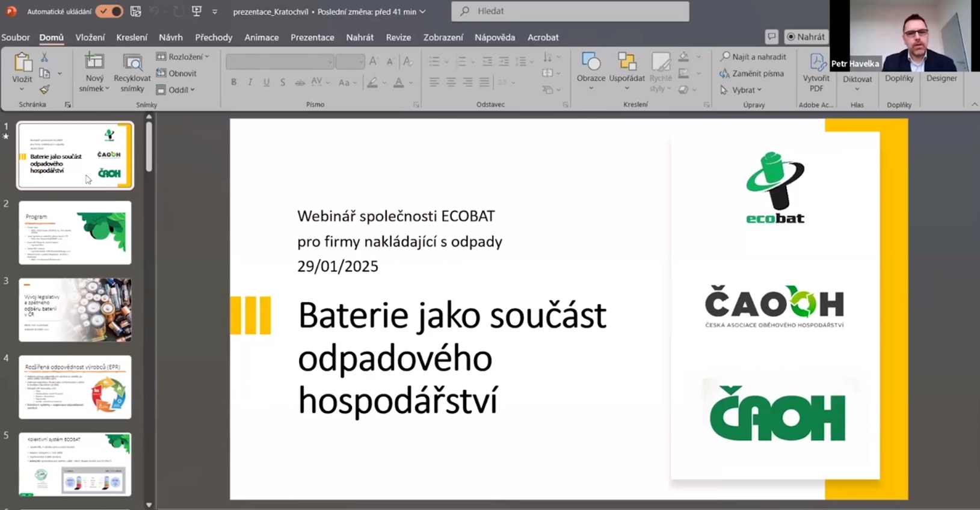Click present from beginning icon in title bar

click(196, 11)
